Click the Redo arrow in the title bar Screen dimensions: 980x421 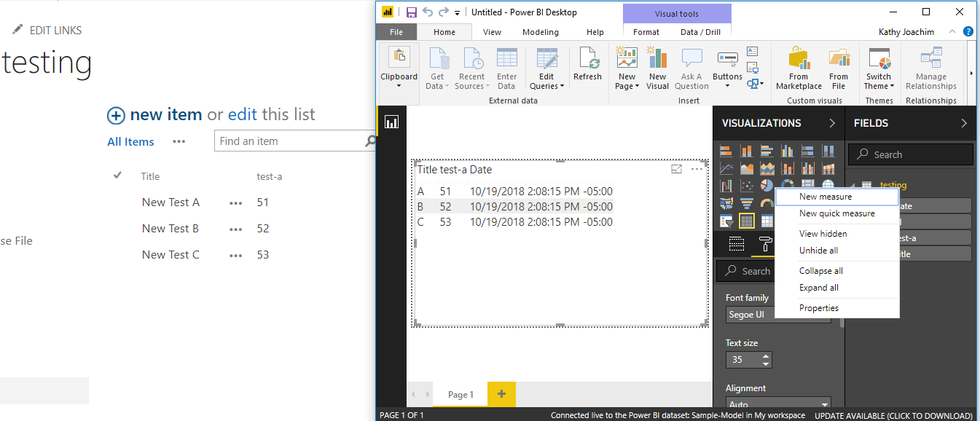pos(443,12)
